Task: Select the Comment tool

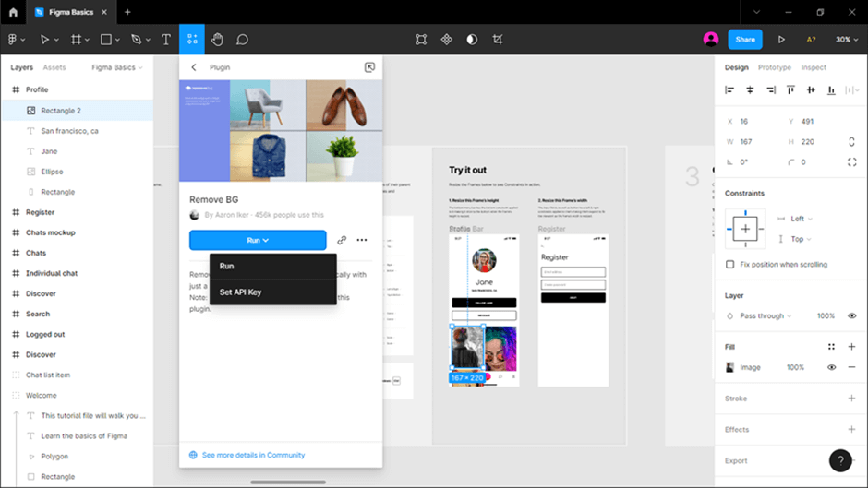Action: point(242,40)
